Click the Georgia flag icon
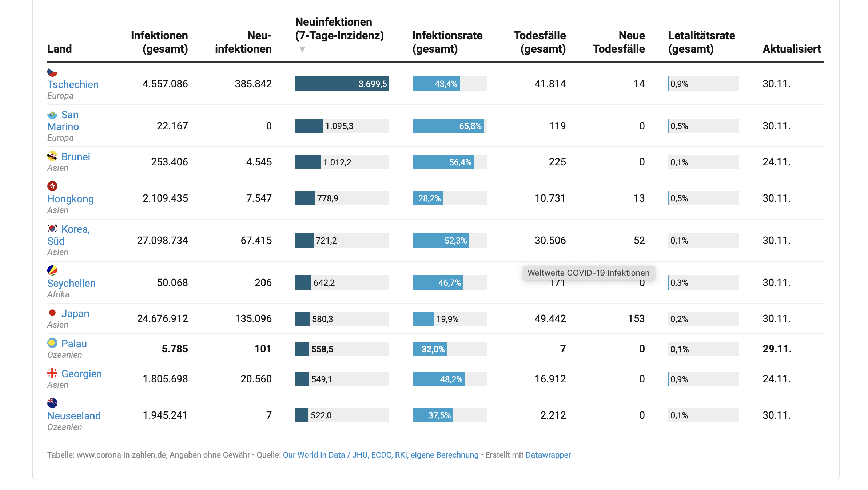 coord(52,373)
